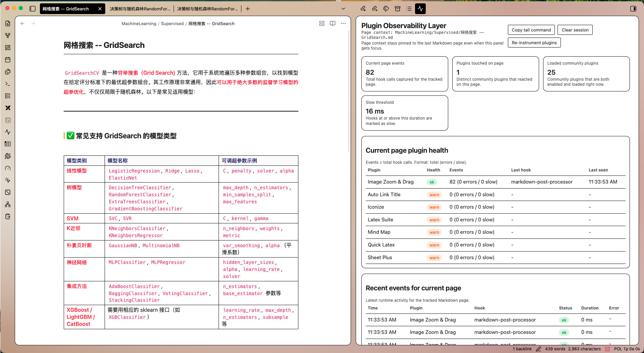Viewport: 644px width, 353px height.
Task: Click the network hierarchy ribbon icon
Action: click(8, 204)
